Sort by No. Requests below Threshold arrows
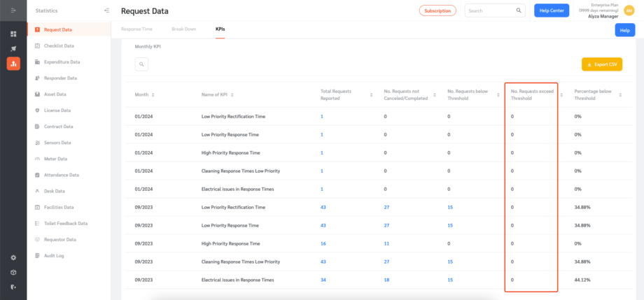The width and height of the screenshot is (644, 300). point(498,95)
